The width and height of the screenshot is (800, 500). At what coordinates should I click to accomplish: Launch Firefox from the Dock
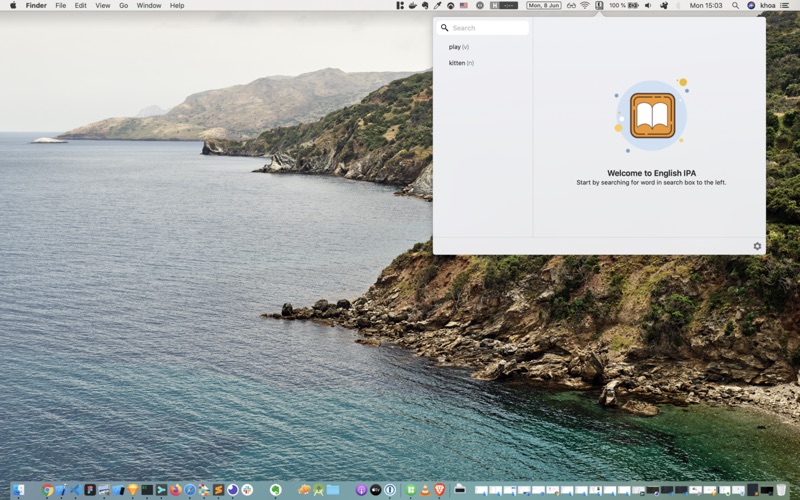(176, 490)
